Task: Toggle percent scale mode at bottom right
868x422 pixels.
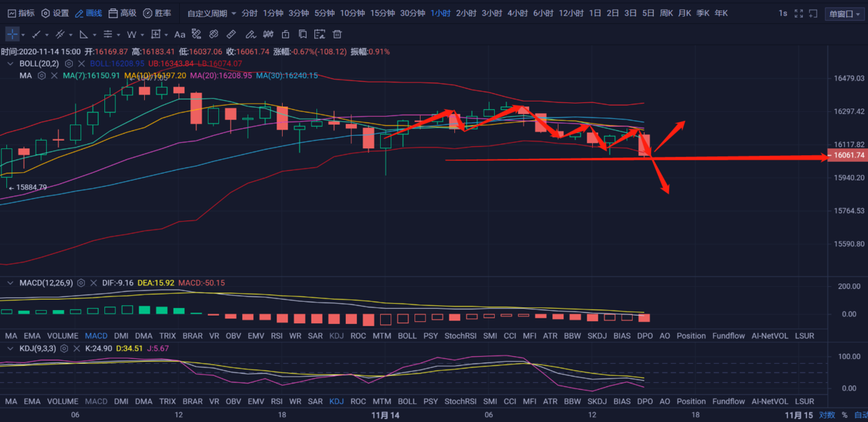Action: 844,415
